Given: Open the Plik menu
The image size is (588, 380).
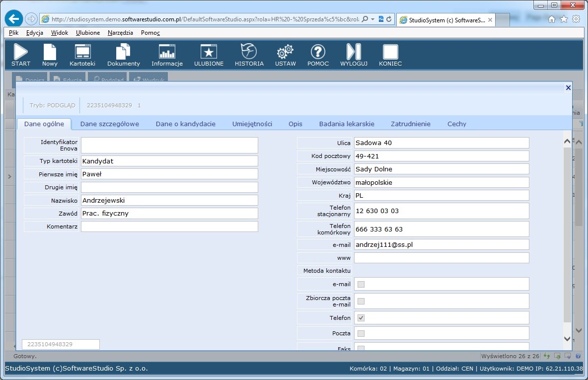Looking at the screenshot, I should [13, 33].
